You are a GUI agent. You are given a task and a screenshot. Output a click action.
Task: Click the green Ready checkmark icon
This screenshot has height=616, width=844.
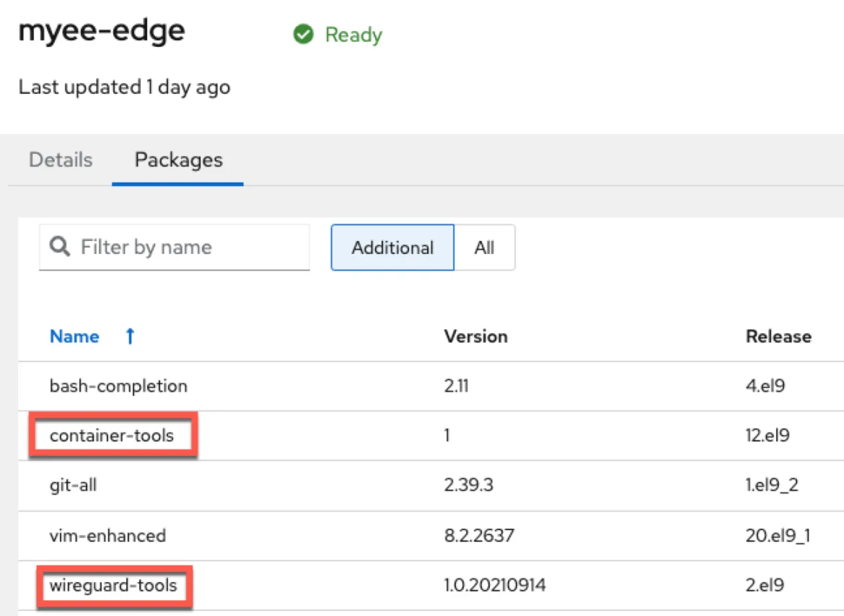pyautogui.click(x=304, y=35)
